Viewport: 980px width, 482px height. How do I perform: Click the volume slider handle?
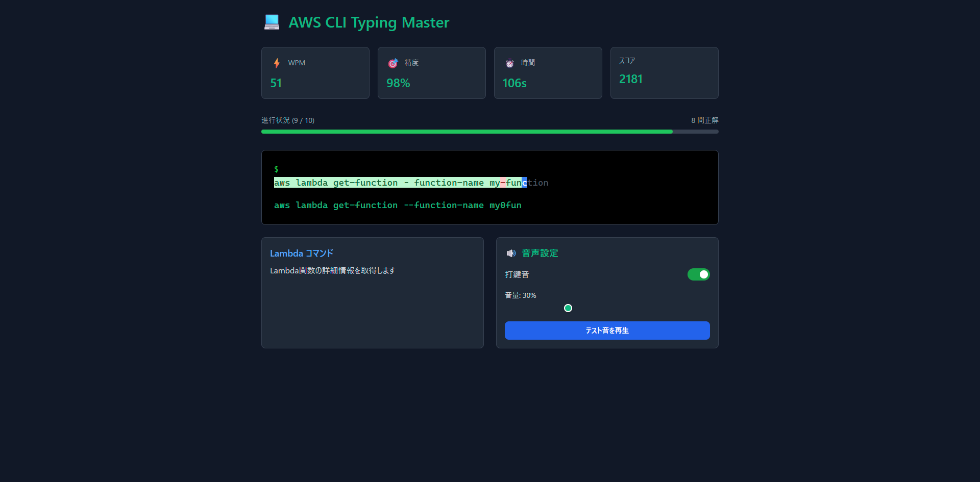coord(568,308)
